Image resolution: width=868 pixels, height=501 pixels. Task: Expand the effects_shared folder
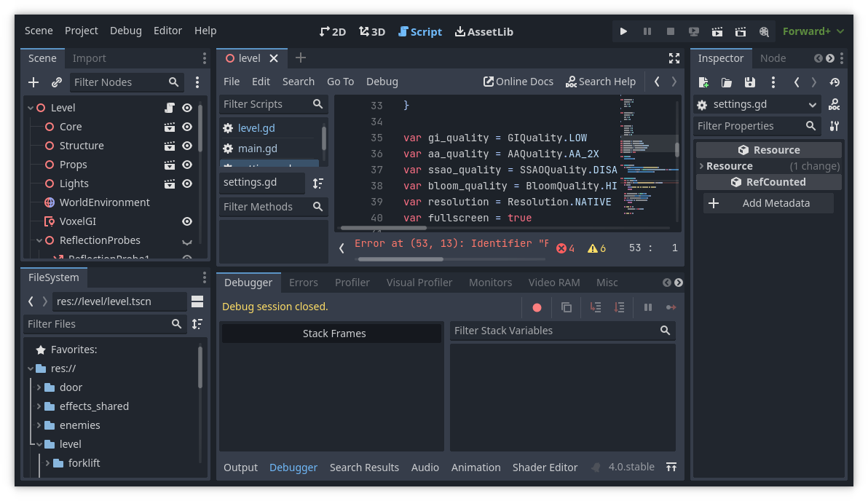click(x=39, y=406)
